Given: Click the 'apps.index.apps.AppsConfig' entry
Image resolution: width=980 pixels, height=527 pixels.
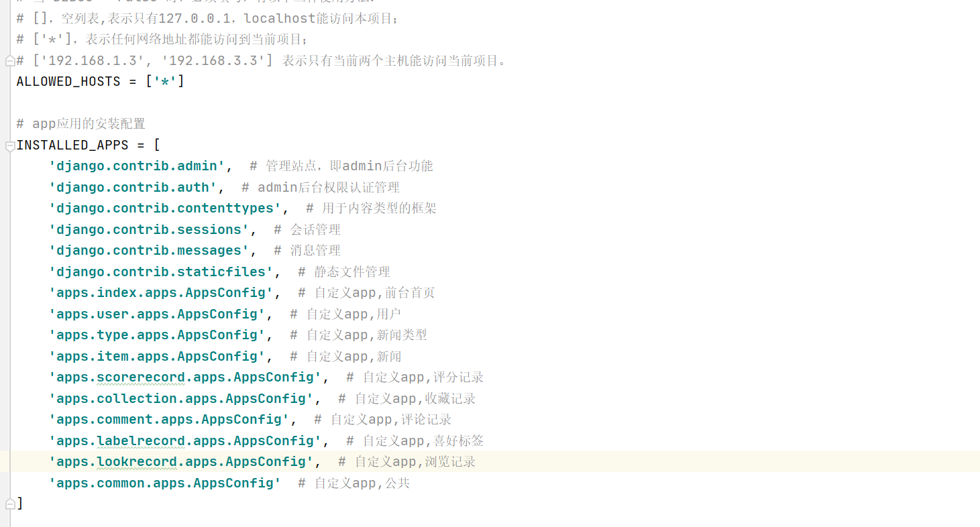Looking at the screenshot, I should pos(161,292).
